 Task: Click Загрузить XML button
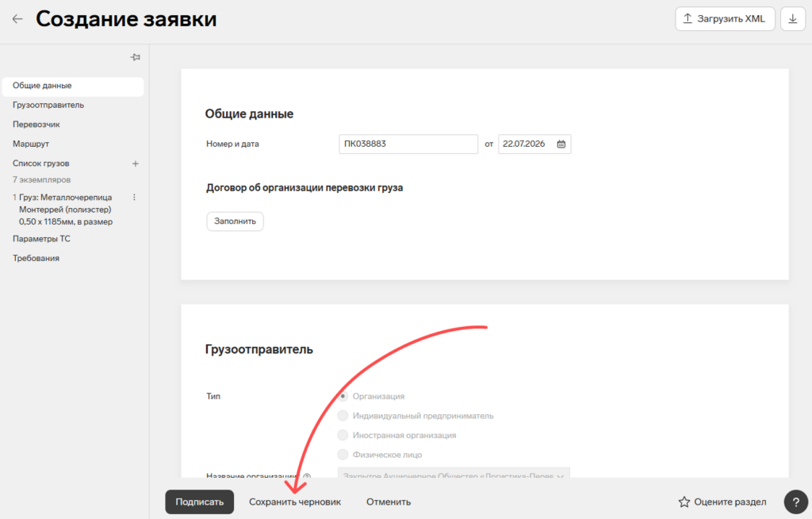click(725, 19)
